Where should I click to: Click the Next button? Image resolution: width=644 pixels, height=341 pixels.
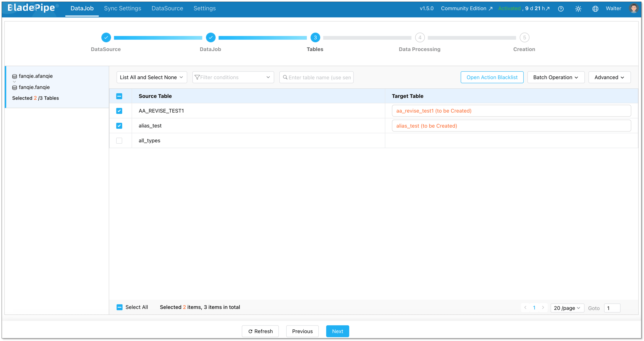[337, 331]
